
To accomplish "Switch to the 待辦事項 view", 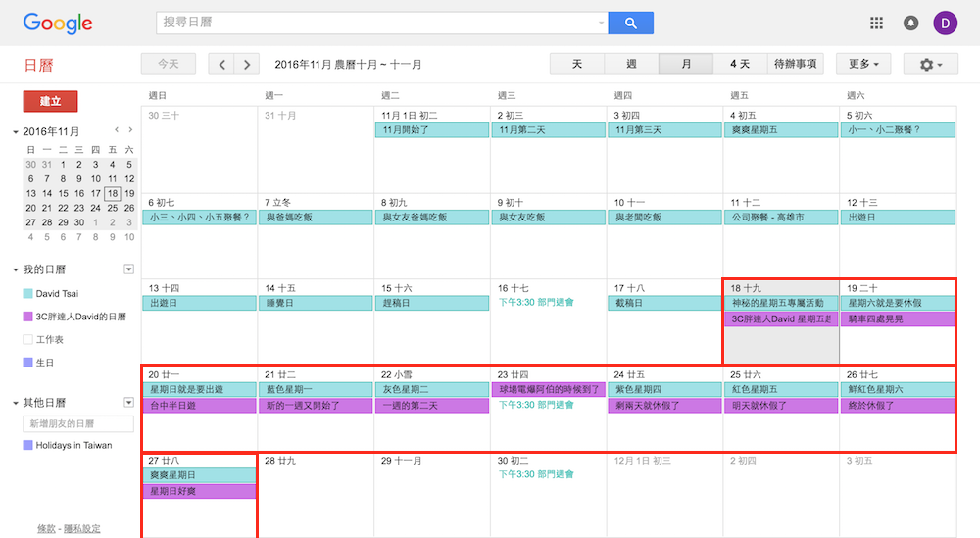I will point(795,65).
